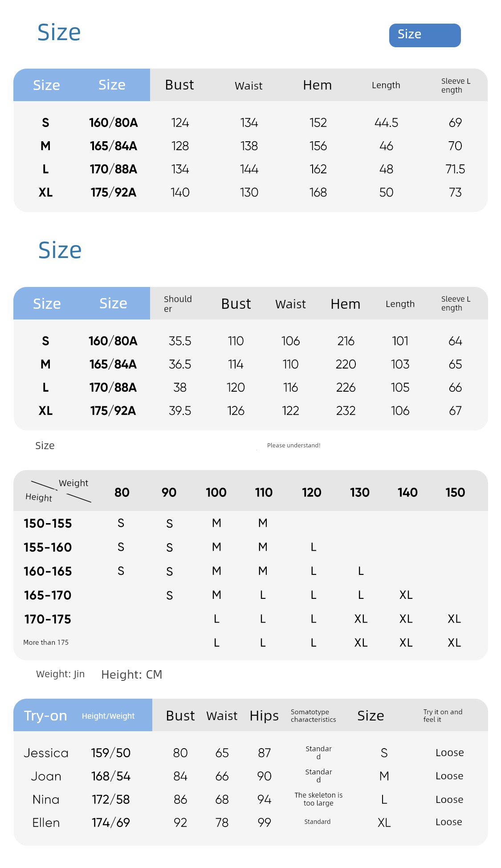This screenshot has height=868, width=501.
Task: Select Jessica's name in the try-on table
Action: (46, 753)
